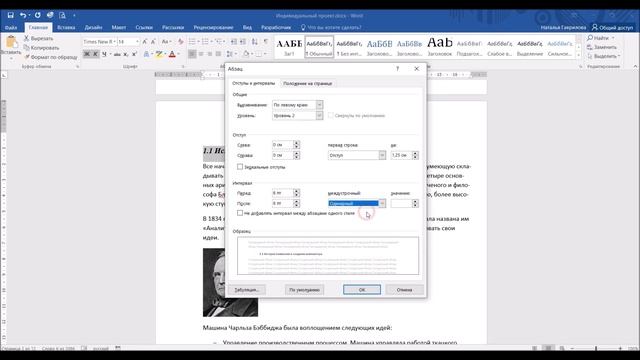The height and width of the screenshot is (360, 640).
Task: Toggle bold Ж formatting
Action: (87, 54)
